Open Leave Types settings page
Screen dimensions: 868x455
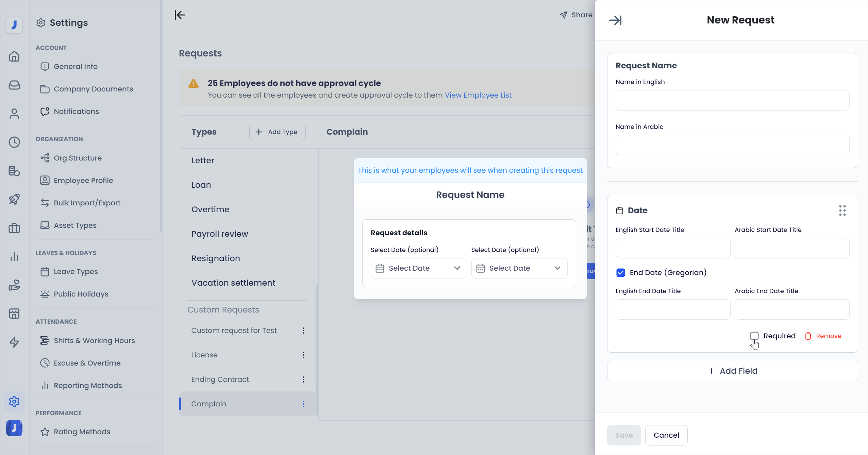click(x=76, y=272)
